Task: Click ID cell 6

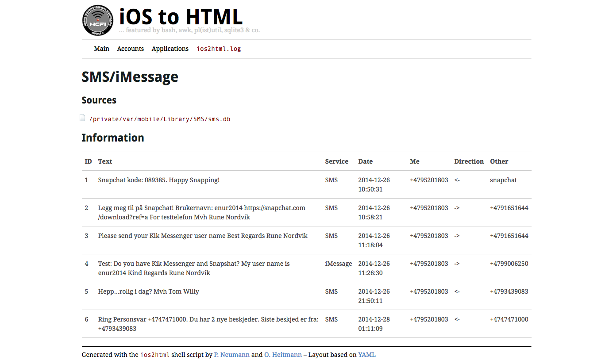Action: [87, 319]
